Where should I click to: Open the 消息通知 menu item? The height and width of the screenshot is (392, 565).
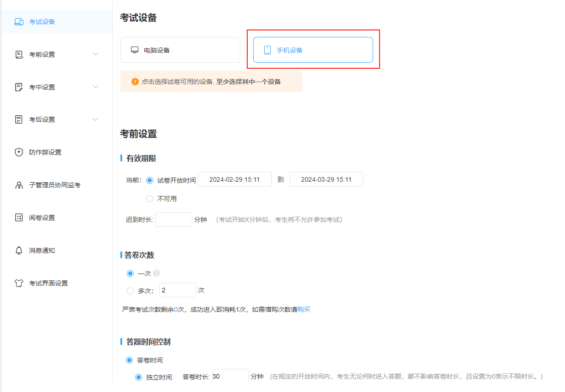(x=56, y=250)
